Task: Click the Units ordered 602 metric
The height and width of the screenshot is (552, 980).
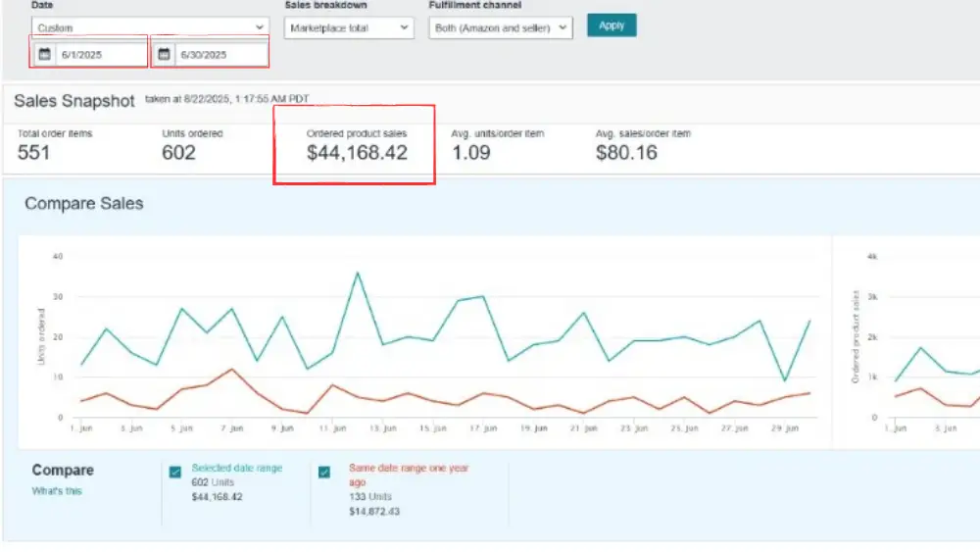Action: coord(178,153)
